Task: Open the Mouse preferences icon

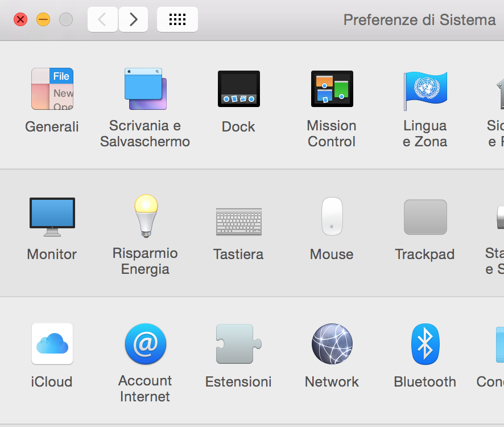Action: (x=332, y=216)
